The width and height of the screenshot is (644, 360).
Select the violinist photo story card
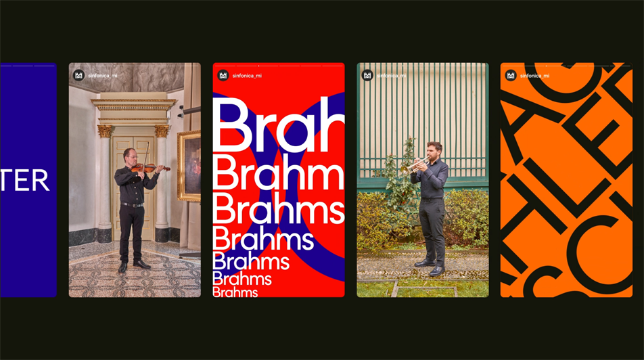(x=135, y=180)
